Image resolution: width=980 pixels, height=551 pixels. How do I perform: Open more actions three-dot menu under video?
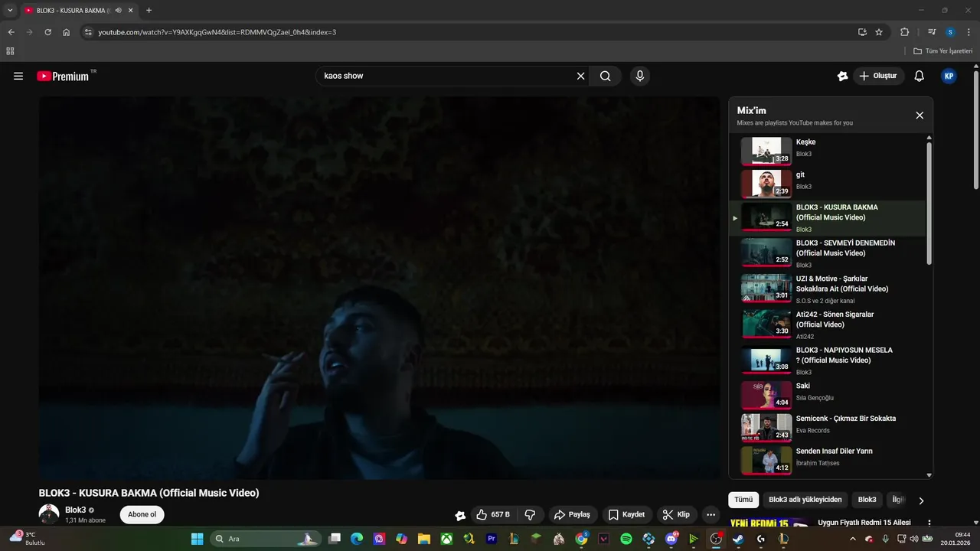[711, 514]
